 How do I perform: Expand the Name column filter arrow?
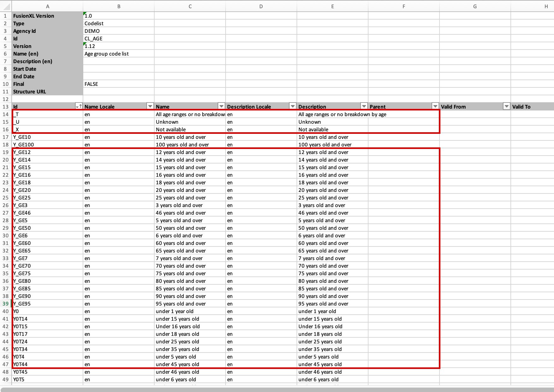(221, 106)
